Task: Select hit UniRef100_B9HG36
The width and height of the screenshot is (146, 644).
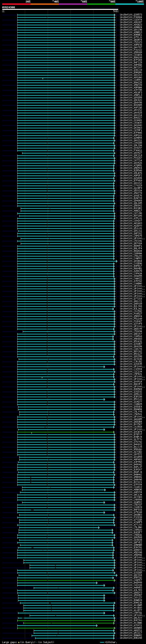Action: pyautogui.click(x=131, y=603)
